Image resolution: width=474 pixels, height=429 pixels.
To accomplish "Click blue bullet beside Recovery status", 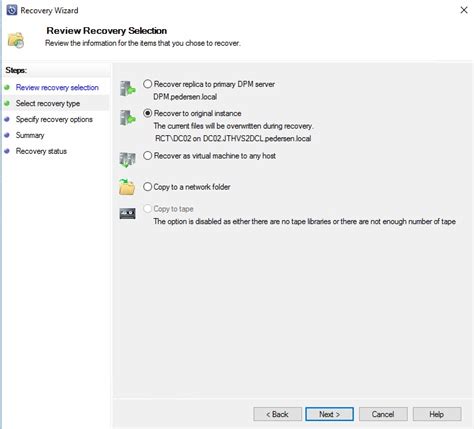I will (7, 151).
